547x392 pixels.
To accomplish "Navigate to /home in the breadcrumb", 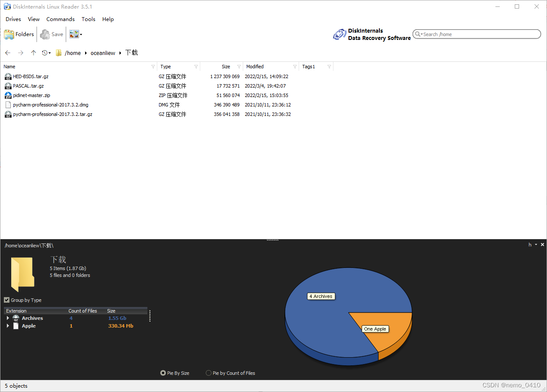I will (73, 53).
